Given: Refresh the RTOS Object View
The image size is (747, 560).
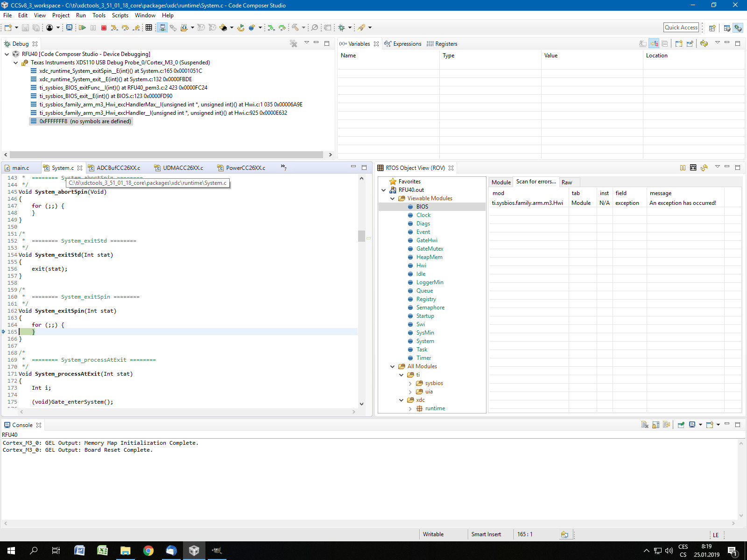Looking at the screenshot, I should coord(704,168).
